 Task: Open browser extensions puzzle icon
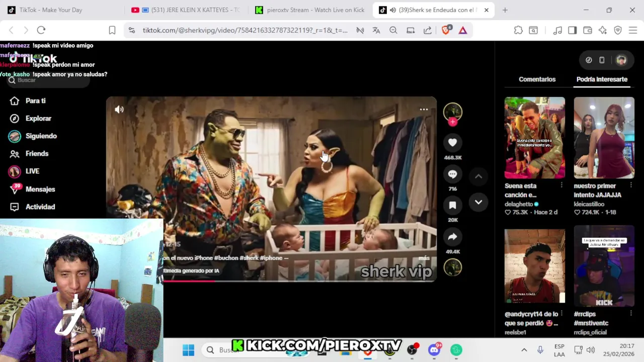[x=518, y=30]
